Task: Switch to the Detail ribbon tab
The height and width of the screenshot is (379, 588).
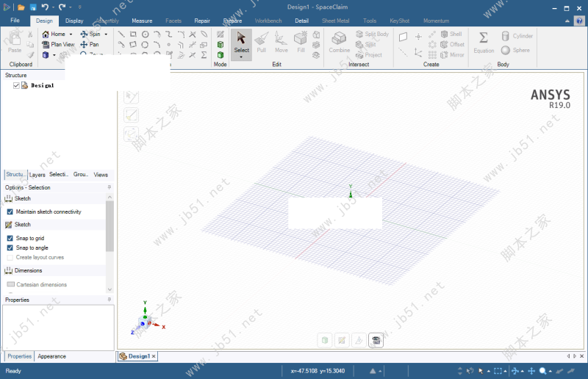Action: tap(301, 21)
